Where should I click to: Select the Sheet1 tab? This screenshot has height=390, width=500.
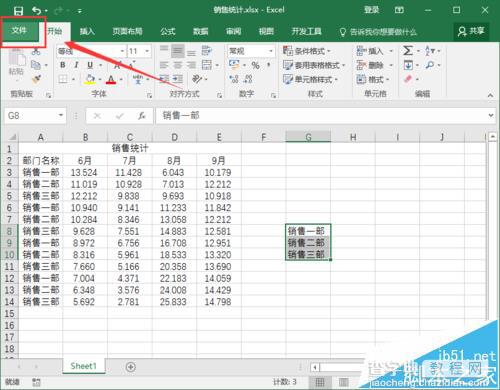(83, 366)
